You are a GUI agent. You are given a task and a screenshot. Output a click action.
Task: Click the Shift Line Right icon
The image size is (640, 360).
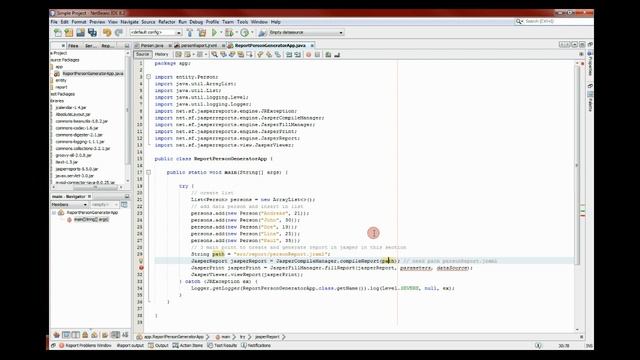coord(298,55)
